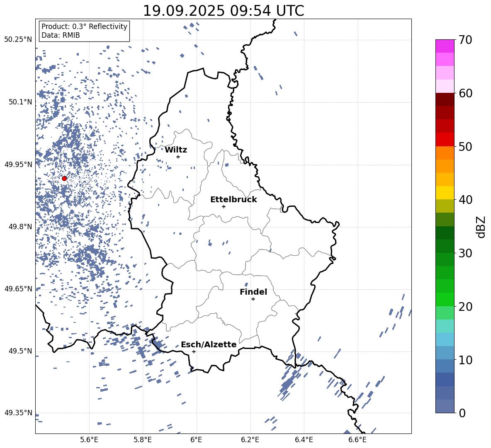Click the 0 tick on colorbar
The height and width of the screenshot is (448, 491).
[462, 413]
